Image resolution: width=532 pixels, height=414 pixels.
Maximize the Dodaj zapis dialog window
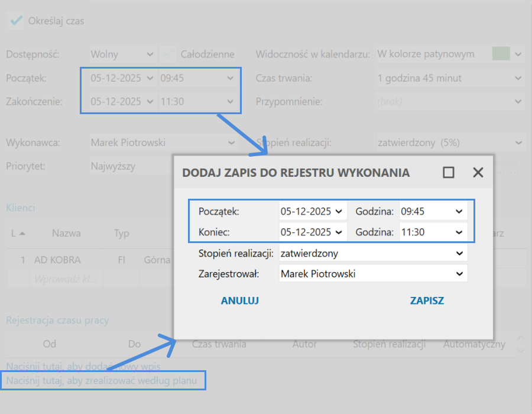pos(449,172)
